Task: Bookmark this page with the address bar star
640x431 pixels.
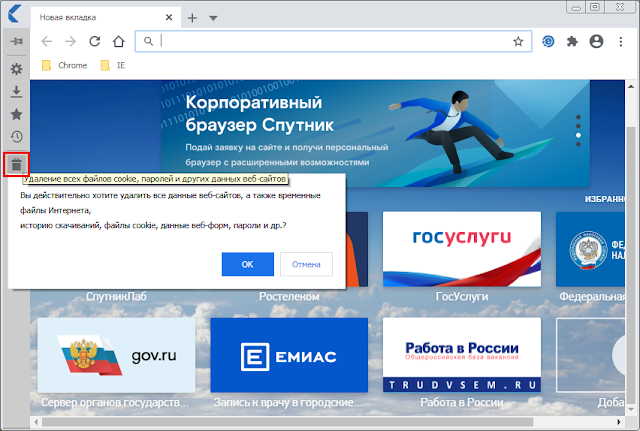Action: tap(518, 41)
